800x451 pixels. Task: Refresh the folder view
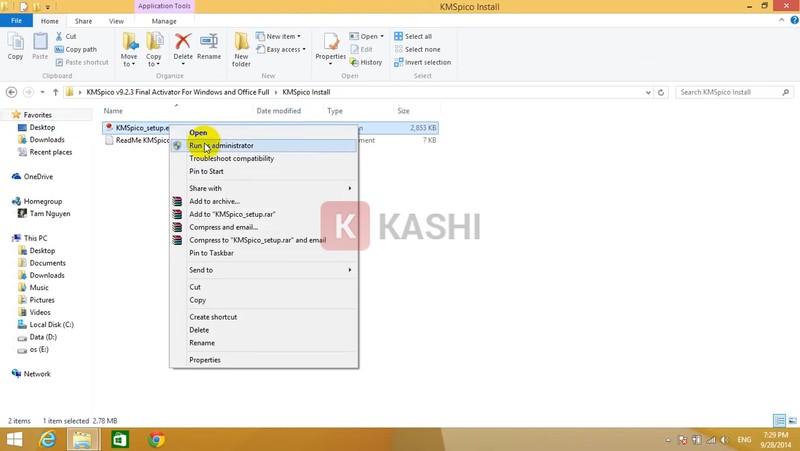pyautogui.click(x=661, y=92)
